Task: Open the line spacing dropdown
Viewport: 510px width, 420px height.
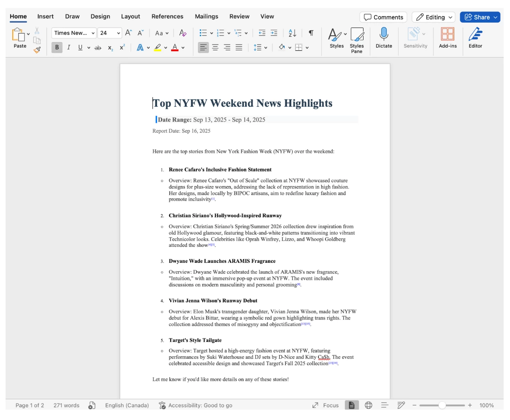Action: click(266, 48)
